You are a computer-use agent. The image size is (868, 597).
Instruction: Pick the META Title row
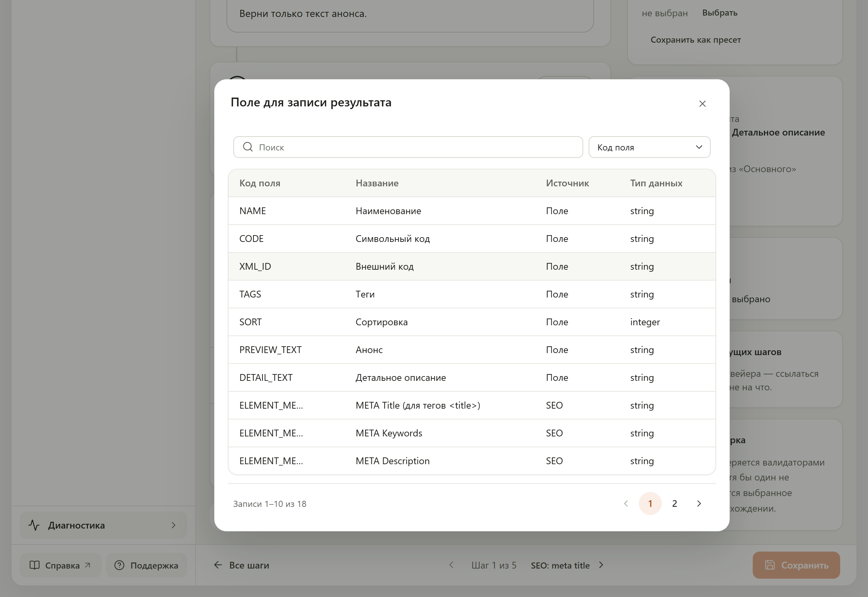tap(472, 405)
